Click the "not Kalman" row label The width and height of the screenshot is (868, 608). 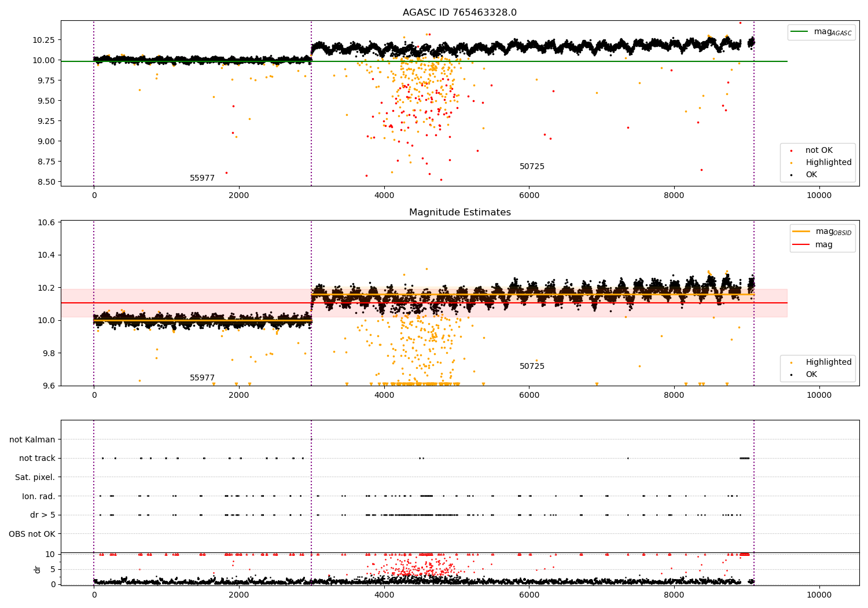point(32,439)
